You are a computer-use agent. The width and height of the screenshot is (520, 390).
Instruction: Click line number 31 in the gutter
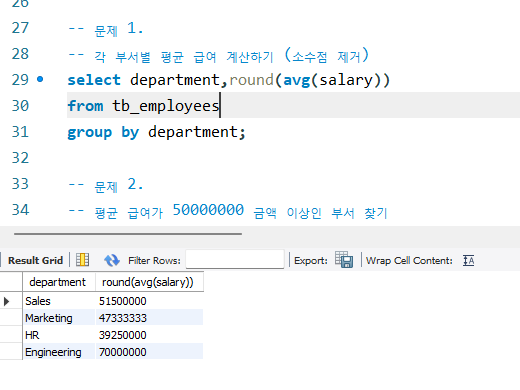(20, 132)
